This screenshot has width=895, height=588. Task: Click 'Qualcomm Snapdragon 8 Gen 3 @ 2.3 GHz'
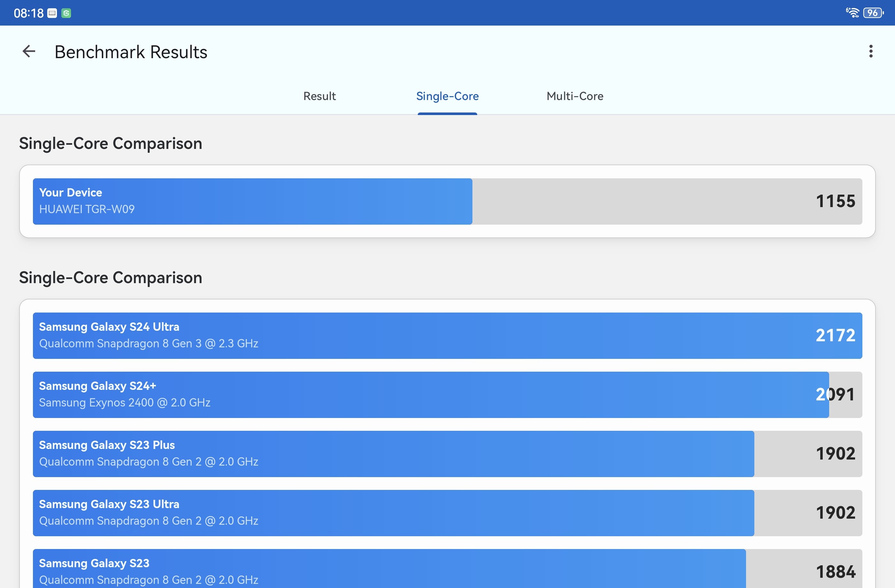coord(149,344)
